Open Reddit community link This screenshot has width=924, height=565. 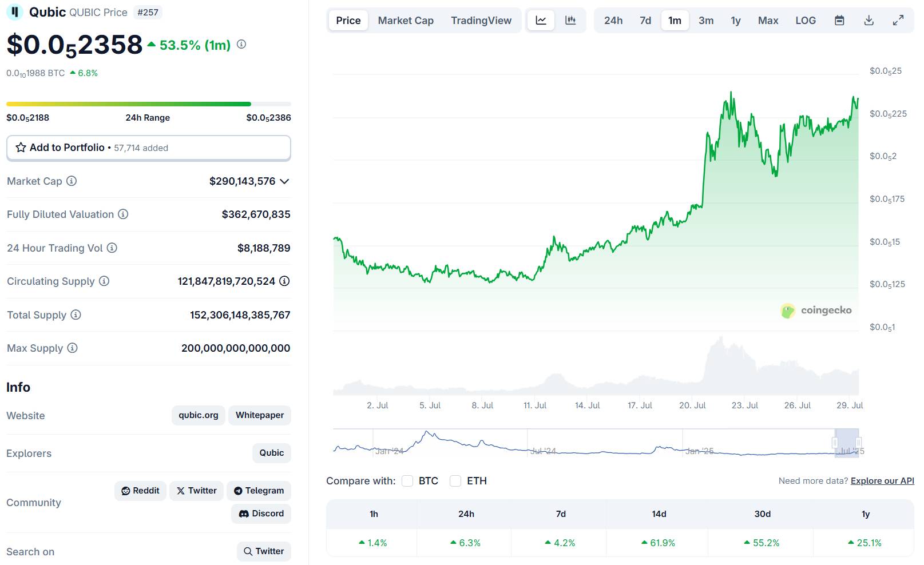click(x=141, y=491)
